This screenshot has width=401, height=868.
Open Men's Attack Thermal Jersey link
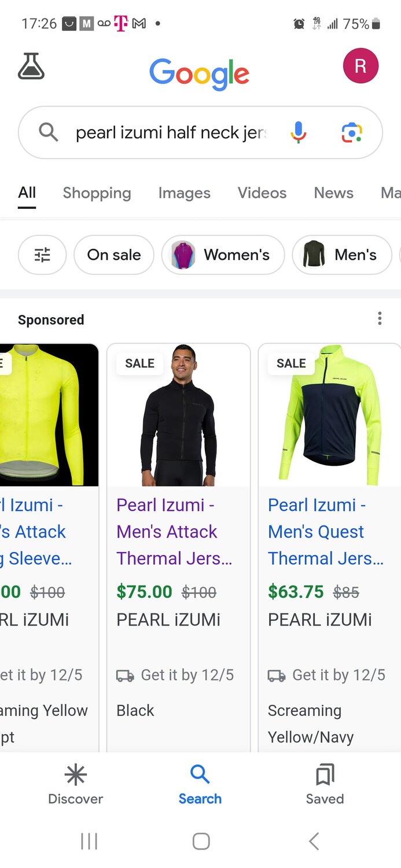(174, 532)
